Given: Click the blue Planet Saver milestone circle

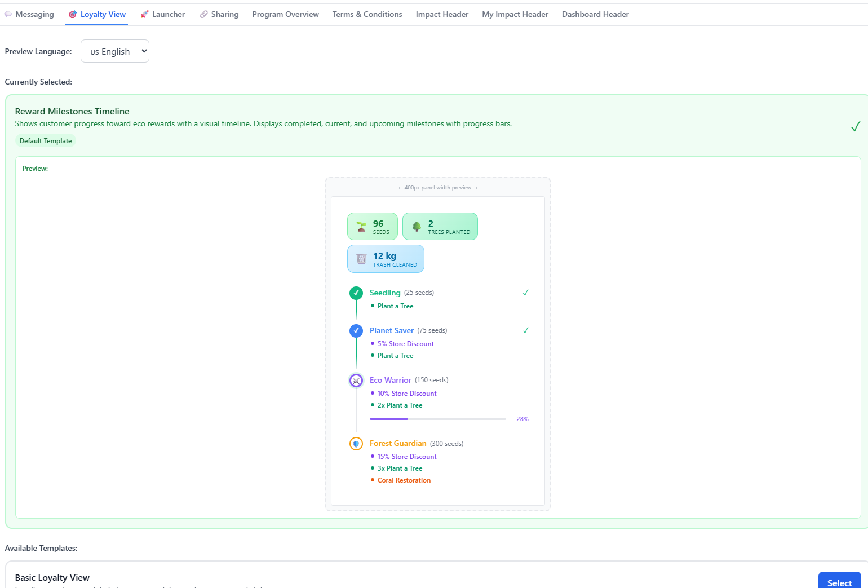Looking at the screenshot, I should click(356, 331).
